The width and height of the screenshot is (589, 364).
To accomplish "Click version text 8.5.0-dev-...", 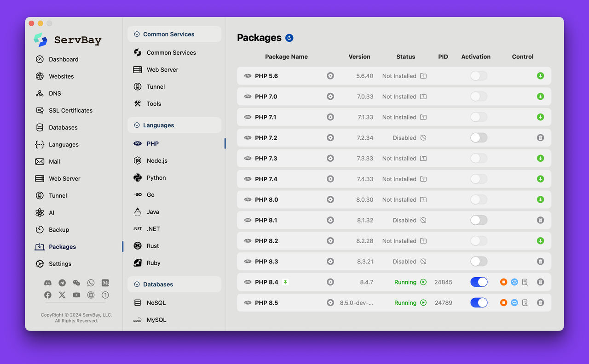I will (x=357, y=303).
